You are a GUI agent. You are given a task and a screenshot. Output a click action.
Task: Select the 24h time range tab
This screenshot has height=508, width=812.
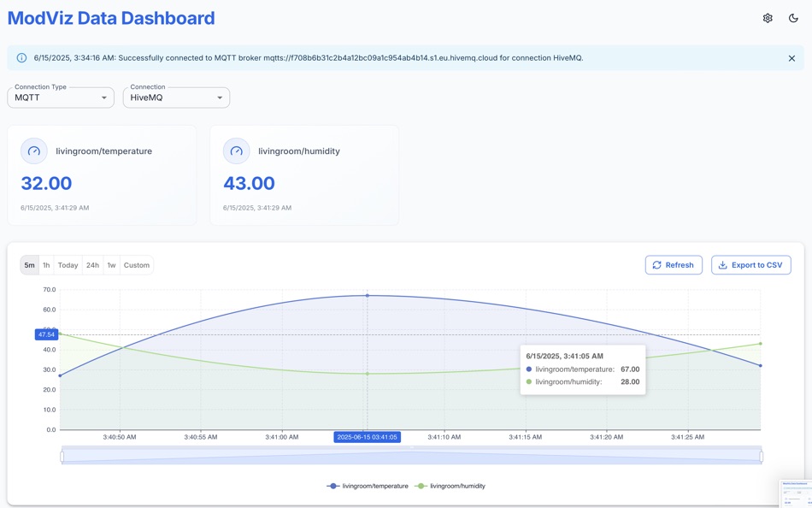click(x=92, y=265)
